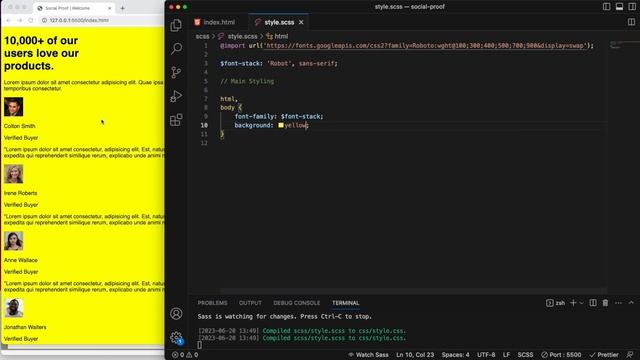This screenshot has height=360, width=640.
Task: Click the editor horizontal scrollbar
Action: click(413, 291)
